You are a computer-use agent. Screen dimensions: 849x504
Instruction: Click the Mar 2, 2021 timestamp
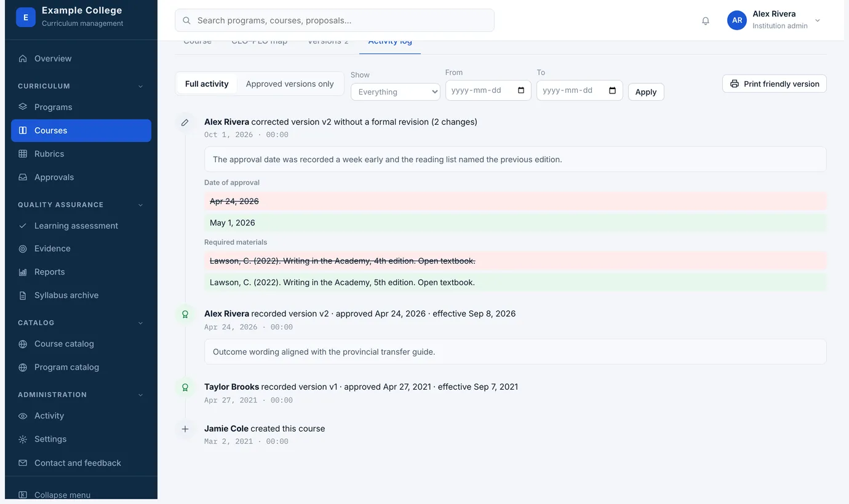(x=246, y=441)
